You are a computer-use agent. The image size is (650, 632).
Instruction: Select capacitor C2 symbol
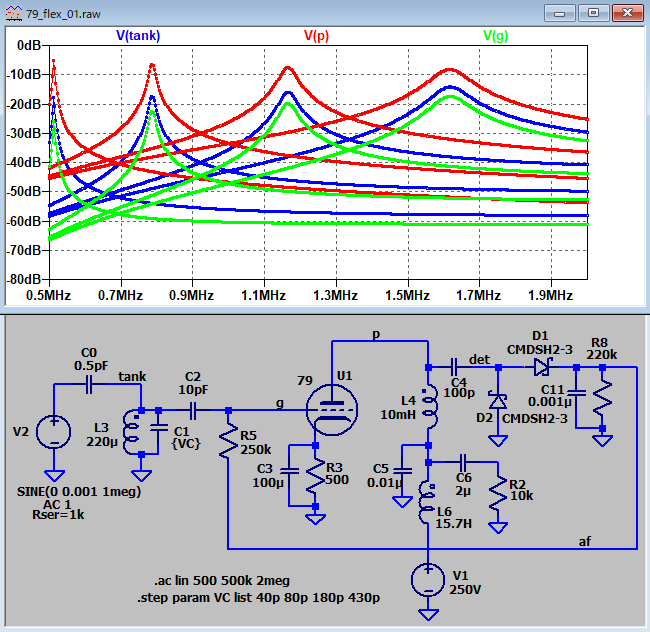click(x=193, y=410)
